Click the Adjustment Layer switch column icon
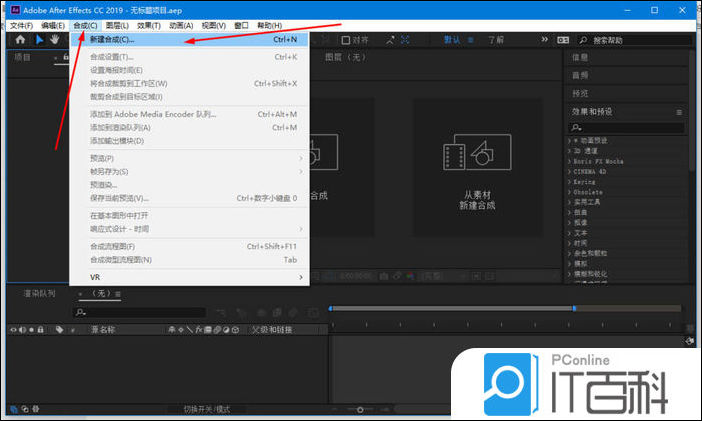Viewport: 702px width, 421px height. pos(226,330)
